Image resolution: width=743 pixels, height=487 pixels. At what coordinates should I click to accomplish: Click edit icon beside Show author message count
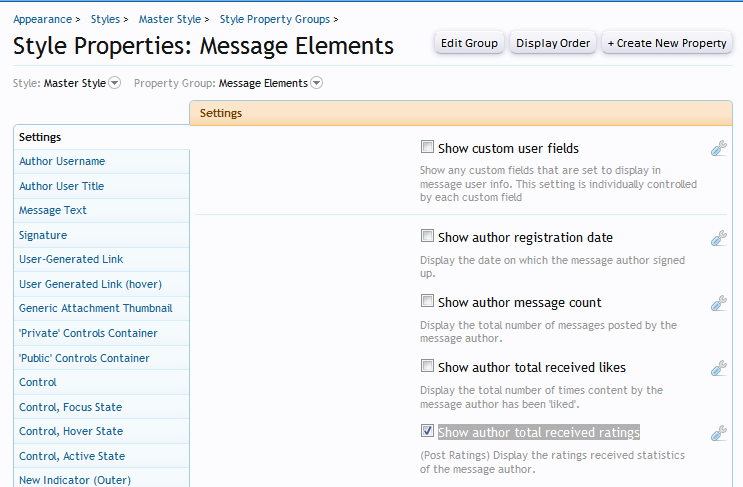(718, 303)
